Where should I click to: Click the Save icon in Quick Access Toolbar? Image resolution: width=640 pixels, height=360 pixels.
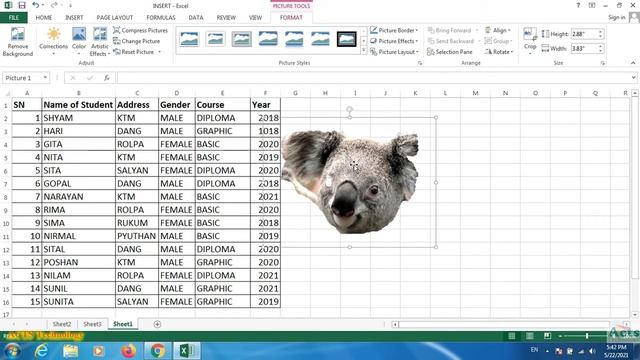tap(22, 5)
